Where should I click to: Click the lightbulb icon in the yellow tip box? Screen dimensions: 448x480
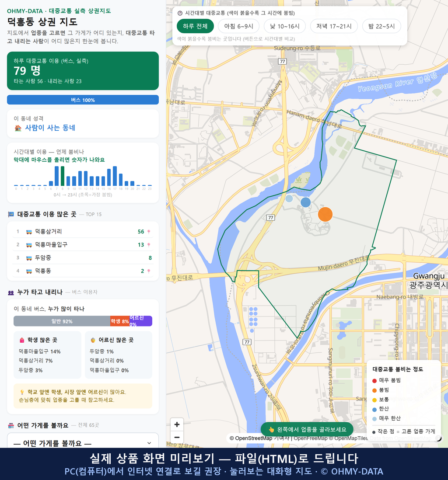click(x=22, y=392)
